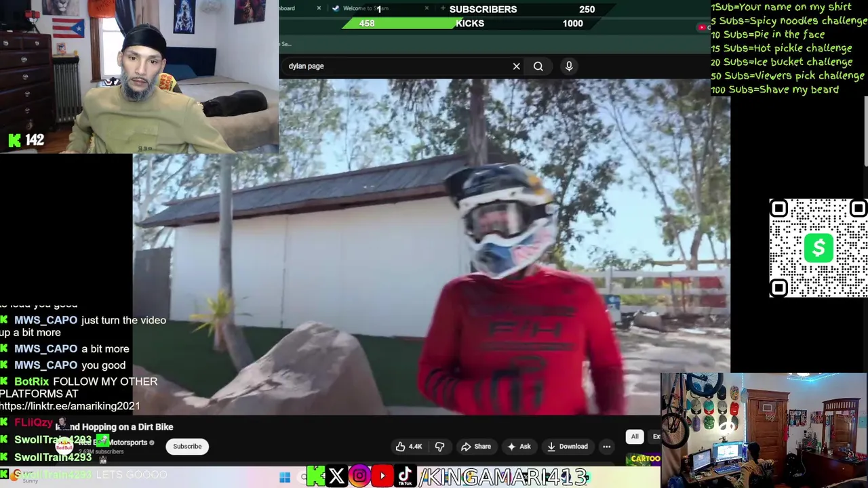Click the Red Bull channel avatar
Viewport: 868px width, 488px height.
[64, 446]
